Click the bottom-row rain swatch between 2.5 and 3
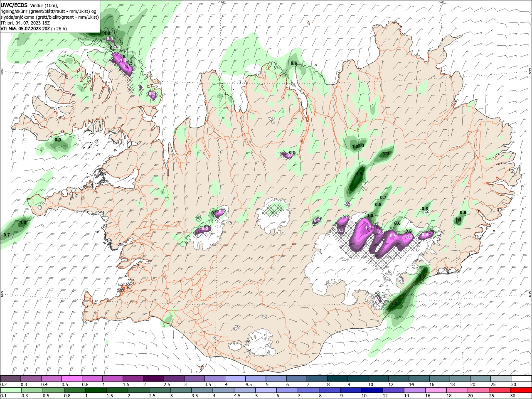The height and width of the screenshot is (399, 532). tap(160, 390)
